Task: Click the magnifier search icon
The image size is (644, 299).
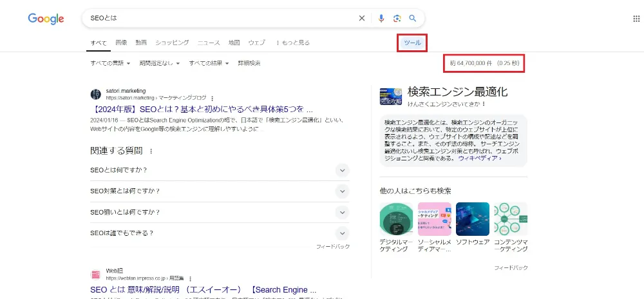Action: click(413, 18)
